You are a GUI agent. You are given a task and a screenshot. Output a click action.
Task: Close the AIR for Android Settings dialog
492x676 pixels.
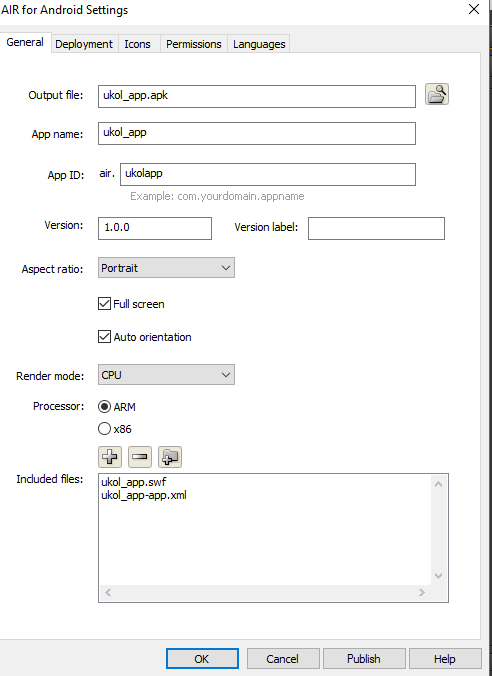point(474,9)
